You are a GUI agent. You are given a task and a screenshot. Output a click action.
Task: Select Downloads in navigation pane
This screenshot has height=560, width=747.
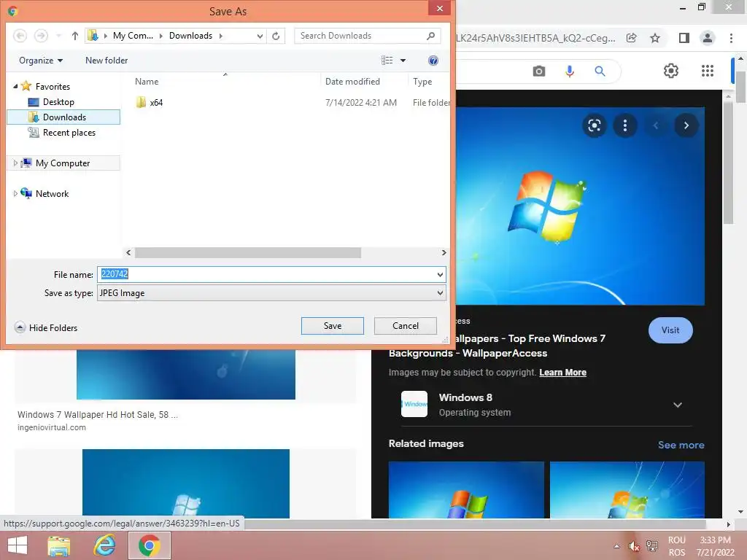[x=63, y=117]
